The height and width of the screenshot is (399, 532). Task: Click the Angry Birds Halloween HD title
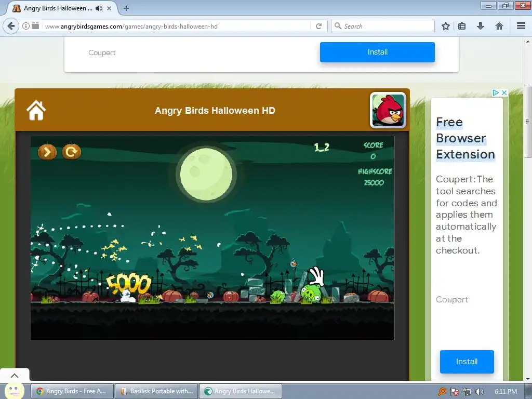tap(215, 111)
